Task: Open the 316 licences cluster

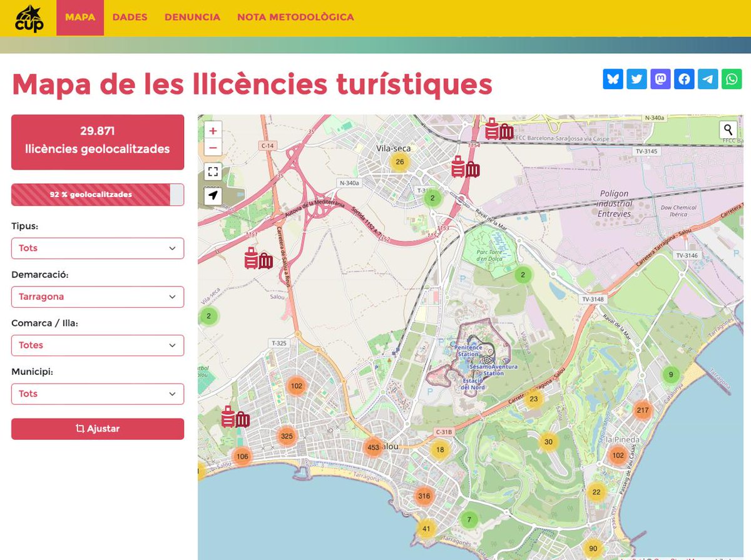Action: pos(424,496)
